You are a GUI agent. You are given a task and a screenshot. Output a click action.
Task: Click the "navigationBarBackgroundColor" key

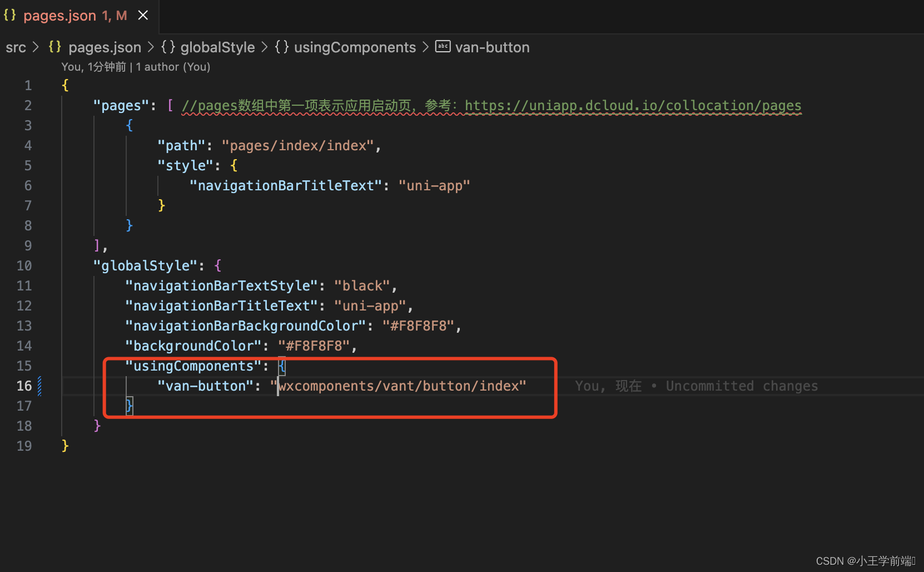pos(246,326)
